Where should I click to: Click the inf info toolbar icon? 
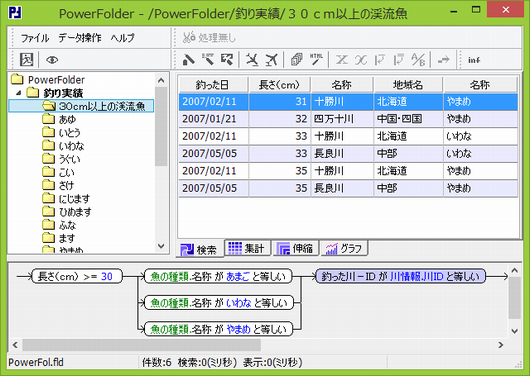click(474, 60)
